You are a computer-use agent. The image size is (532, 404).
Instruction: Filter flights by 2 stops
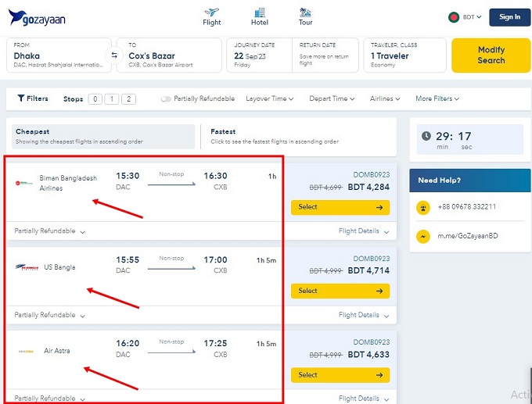pos(128,99)
